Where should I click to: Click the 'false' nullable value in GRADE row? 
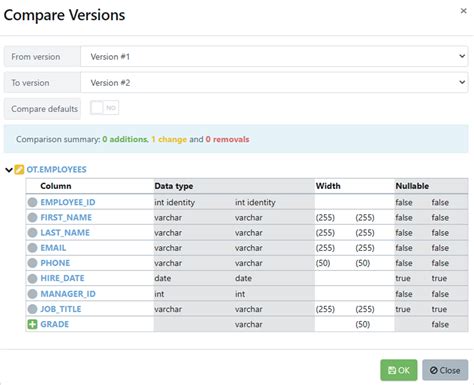(440, 324)
